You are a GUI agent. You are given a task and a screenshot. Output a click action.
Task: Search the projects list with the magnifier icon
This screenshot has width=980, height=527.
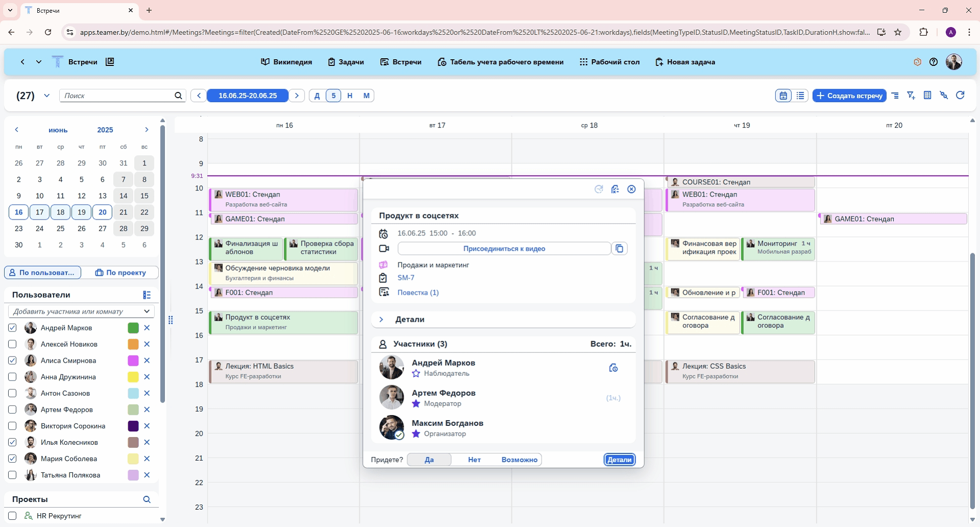pos(146,499)
